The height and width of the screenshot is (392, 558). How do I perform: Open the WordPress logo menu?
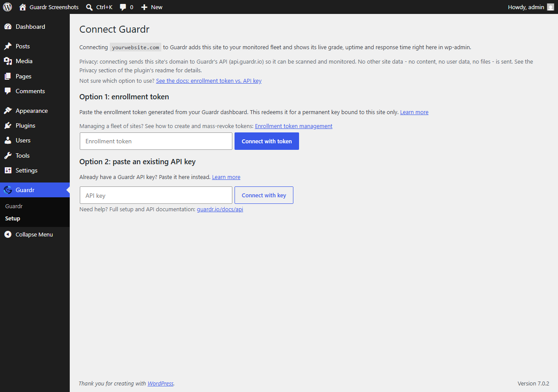click(7, 7)
